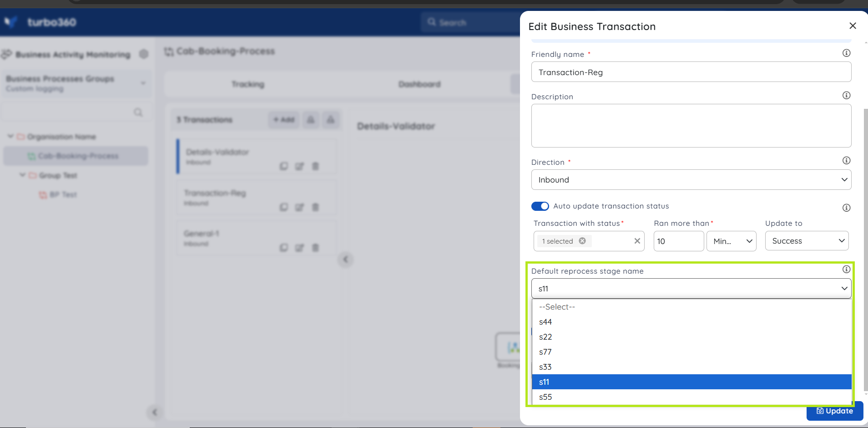Screen dimensions: 868x428
Task: Select stage s22 from the list
Action: point(691,337)
